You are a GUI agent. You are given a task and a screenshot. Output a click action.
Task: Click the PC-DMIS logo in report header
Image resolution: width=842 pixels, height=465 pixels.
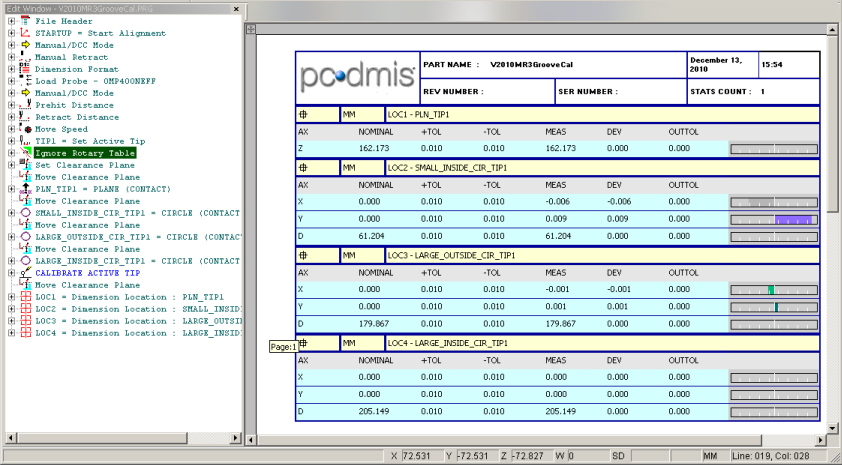click(x=356, y=75)
